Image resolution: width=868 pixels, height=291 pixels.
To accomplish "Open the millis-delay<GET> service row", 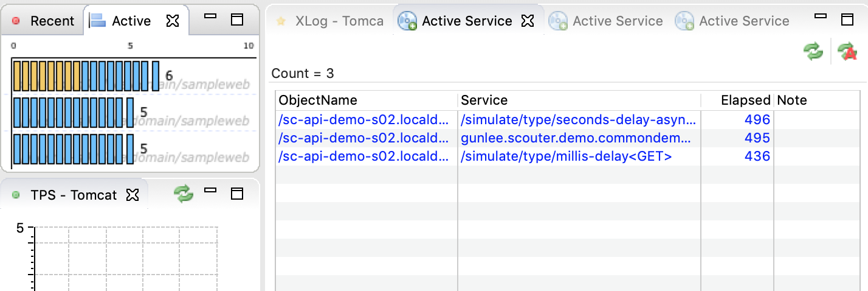I will click(x=568, y=156).
